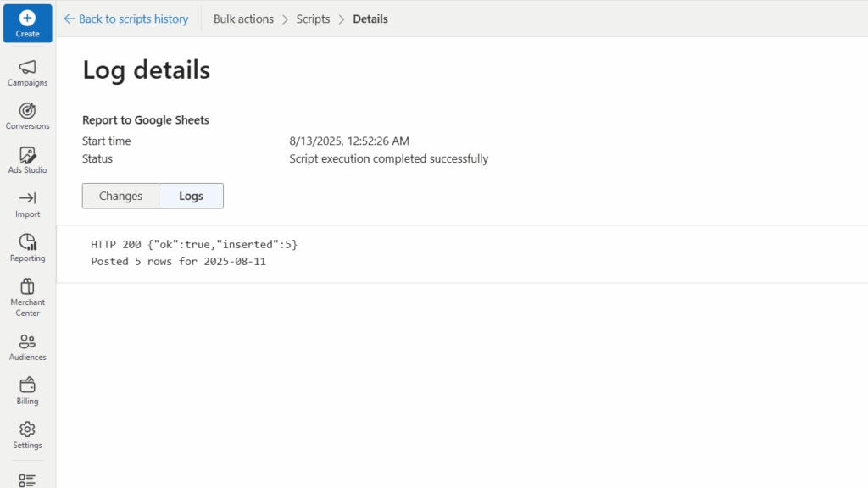The height and width of the screenshot is (488, 868).
Task: Click Back to scripts history
Action: 125,19
